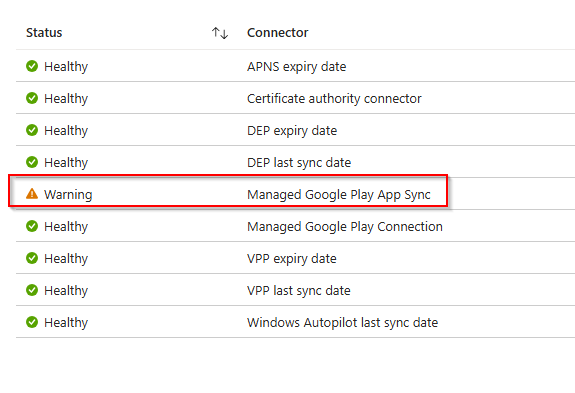The height and width of the screenshot is (393, 575).
Task: Select the VPP expiry date connector
Action: tap(292, 258)
